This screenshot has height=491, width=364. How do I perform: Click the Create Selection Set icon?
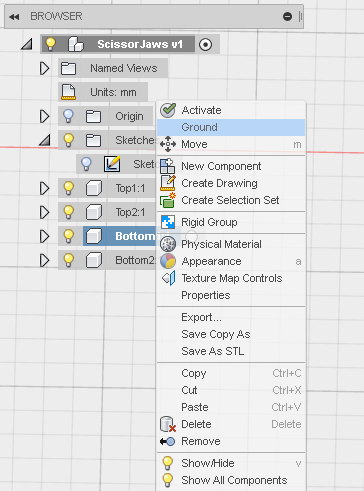tap(168, 200)
